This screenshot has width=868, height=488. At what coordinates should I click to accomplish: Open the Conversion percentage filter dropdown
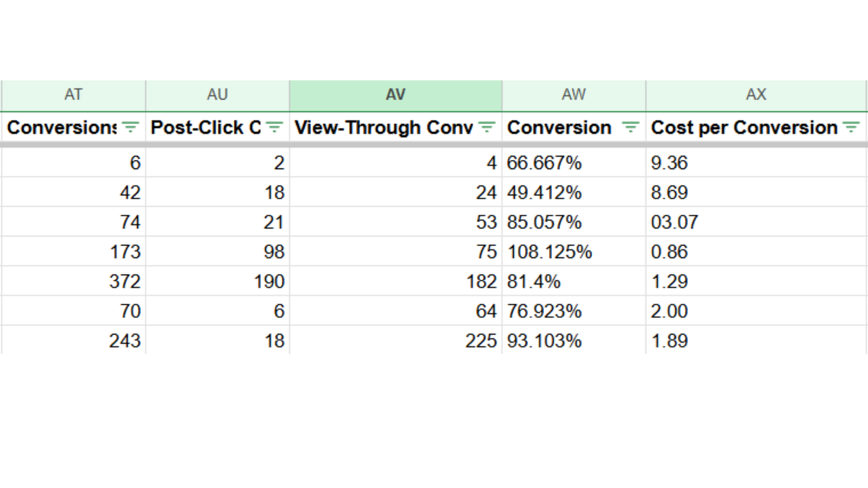pos(630,127)
